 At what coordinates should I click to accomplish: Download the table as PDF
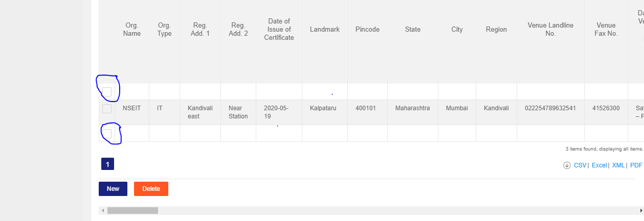(636, 165)
